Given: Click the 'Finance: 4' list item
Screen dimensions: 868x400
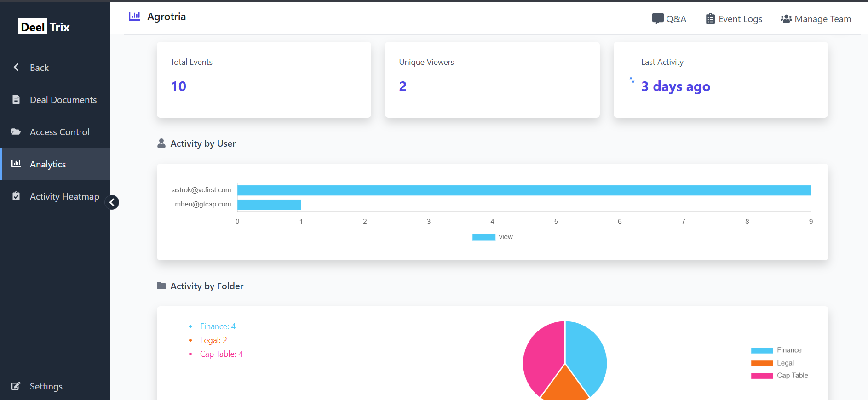Looking at the screenshot, I should (218, 326).
